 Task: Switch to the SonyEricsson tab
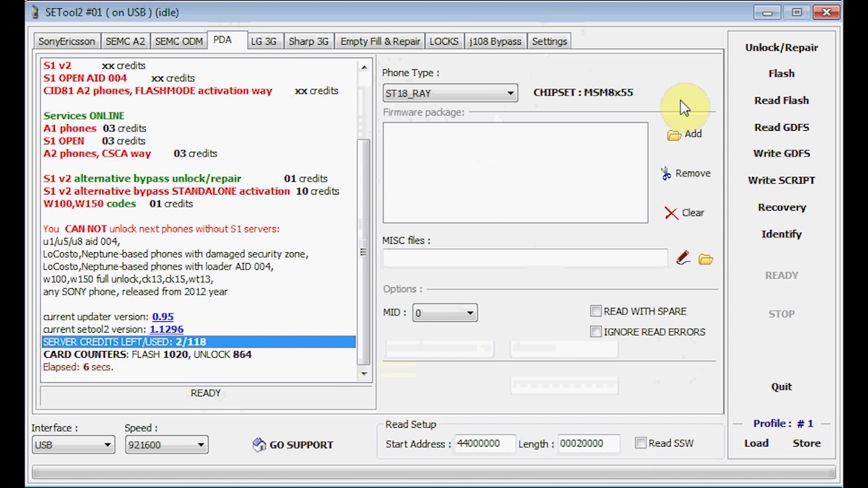click(66, 41)
